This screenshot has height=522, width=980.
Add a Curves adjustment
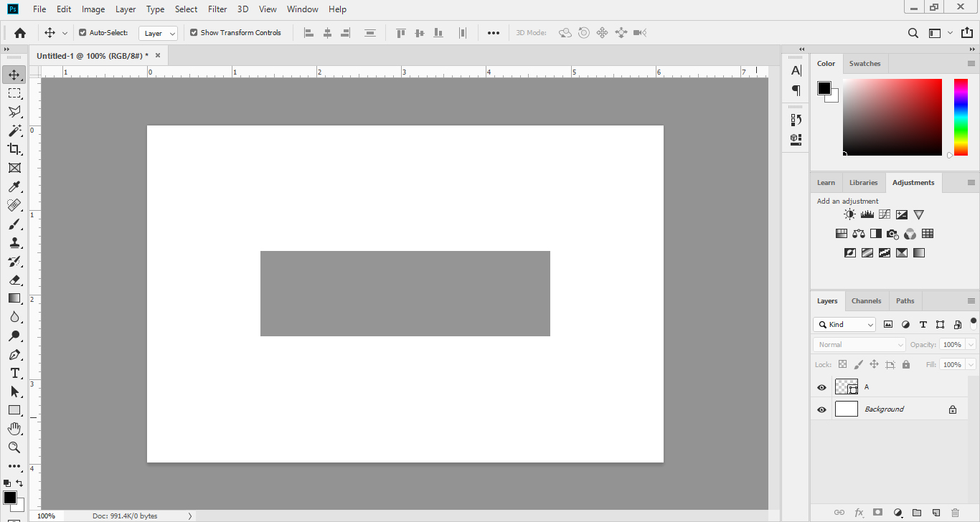(x=885, y=214)
